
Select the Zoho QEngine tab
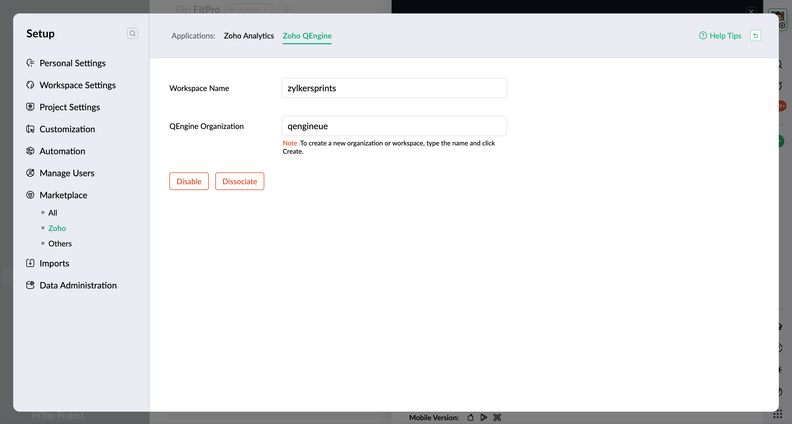coord(307,36)
